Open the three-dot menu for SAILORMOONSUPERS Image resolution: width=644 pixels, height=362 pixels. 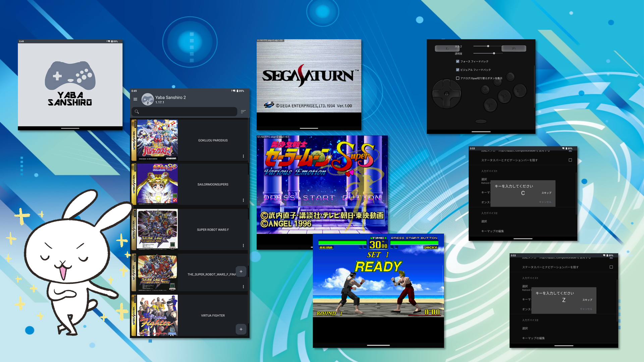coord(243,200)
